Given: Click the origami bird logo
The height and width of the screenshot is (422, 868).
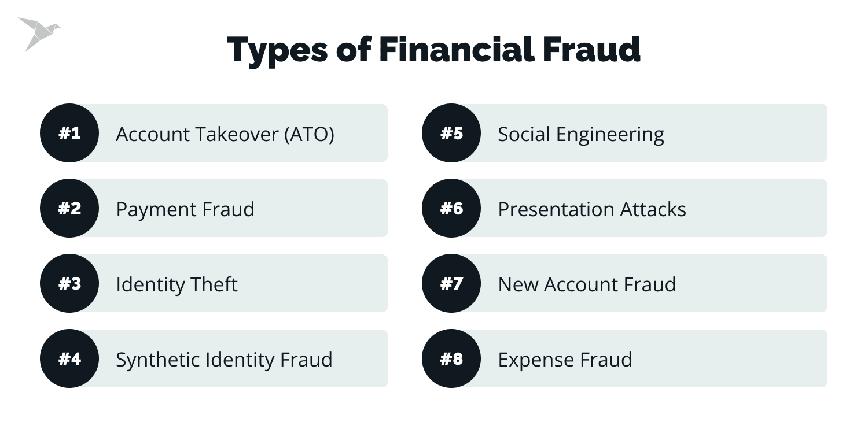Looking at the screenshot, I should pos(38,33).
